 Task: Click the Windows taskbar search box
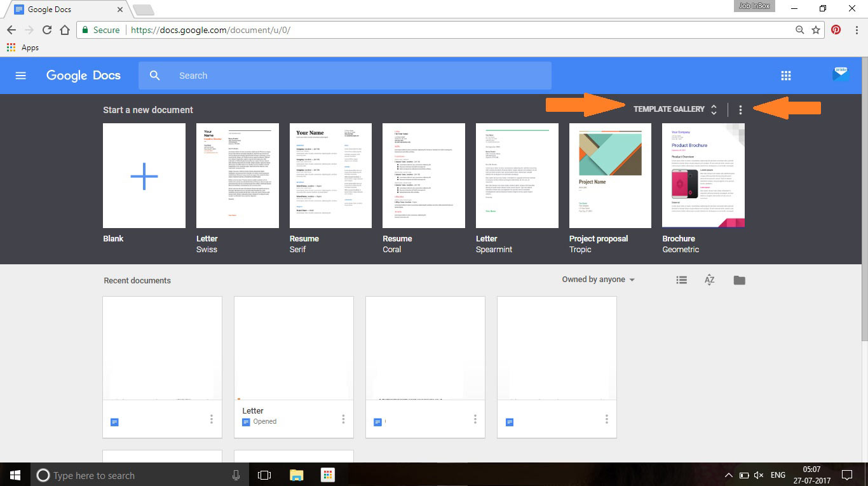[140, 475]
